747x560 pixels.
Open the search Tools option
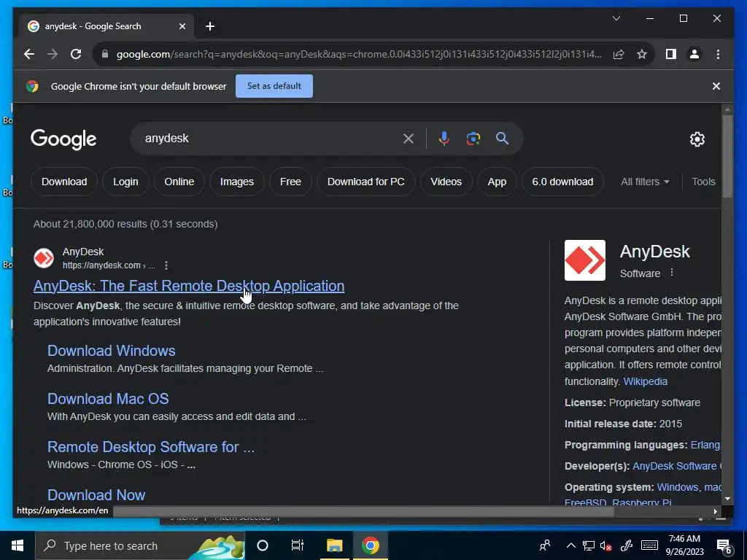coord(704,182)
